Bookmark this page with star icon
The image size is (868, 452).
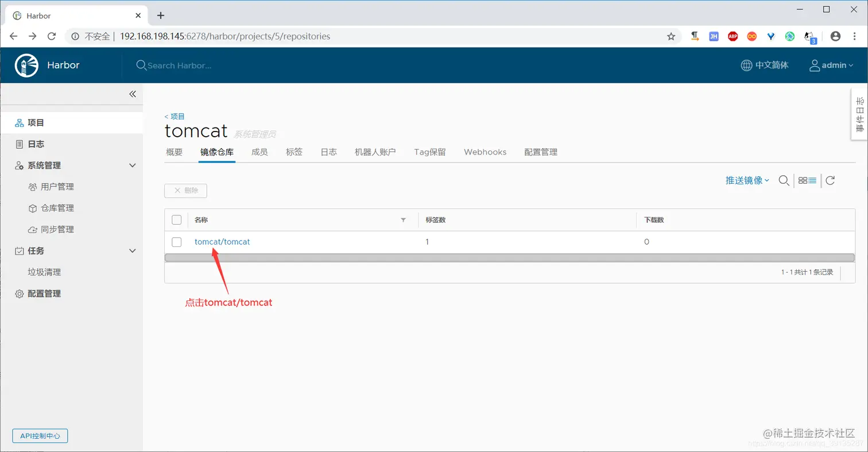click(x=671, y=36)
